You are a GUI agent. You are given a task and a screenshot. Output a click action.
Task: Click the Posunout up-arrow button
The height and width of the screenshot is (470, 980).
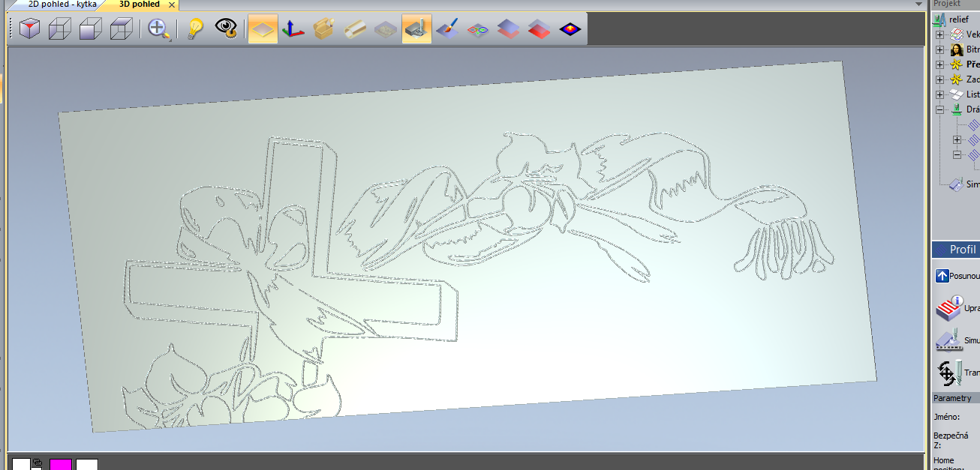click(942, 276)
